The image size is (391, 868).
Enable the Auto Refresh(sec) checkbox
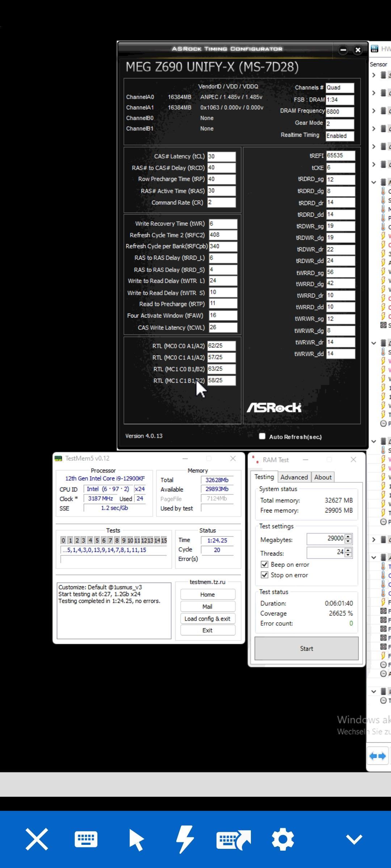[262, 436]
